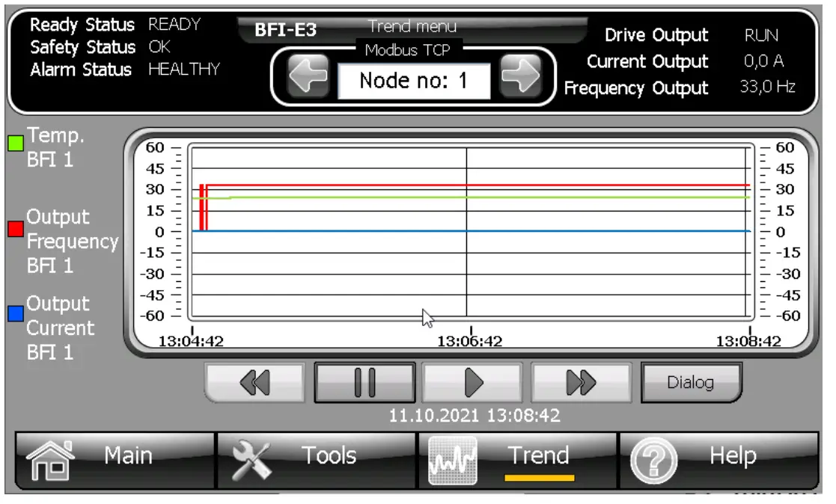Click the waveform chart icon
The height and width of the screenshot is (504, 836).
point(452,461)
